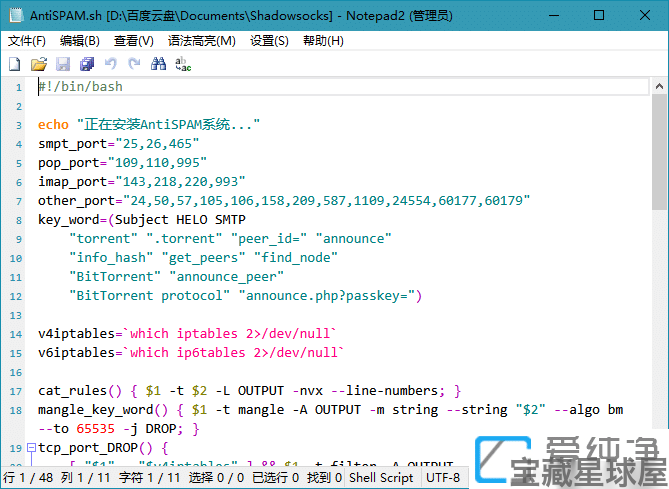Viewport: 669px width, 489px height.
Task: Open the 文件(F) menu
Action: coord(27,41)
